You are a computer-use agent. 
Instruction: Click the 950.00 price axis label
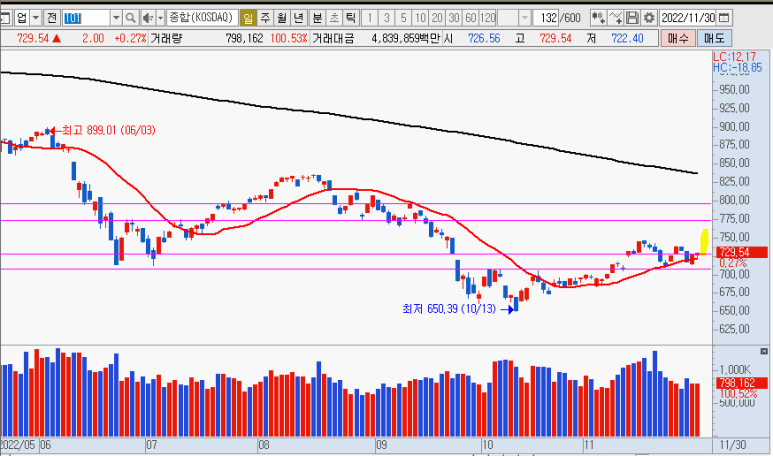734,90
